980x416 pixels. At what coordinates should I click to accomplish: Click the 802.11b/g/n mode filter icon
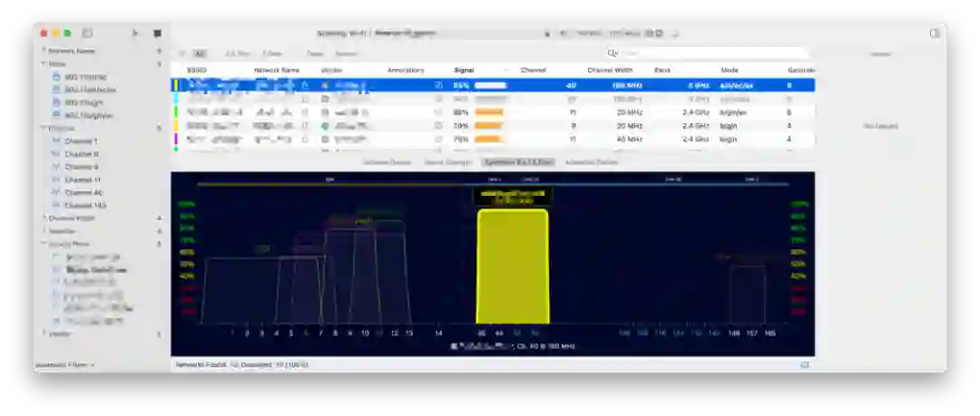point(57,102)
